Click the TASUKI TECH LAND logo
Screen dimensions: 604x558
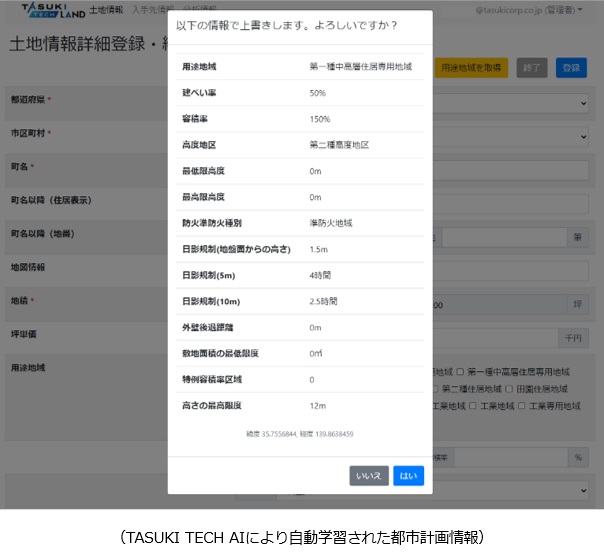(53, 11)
